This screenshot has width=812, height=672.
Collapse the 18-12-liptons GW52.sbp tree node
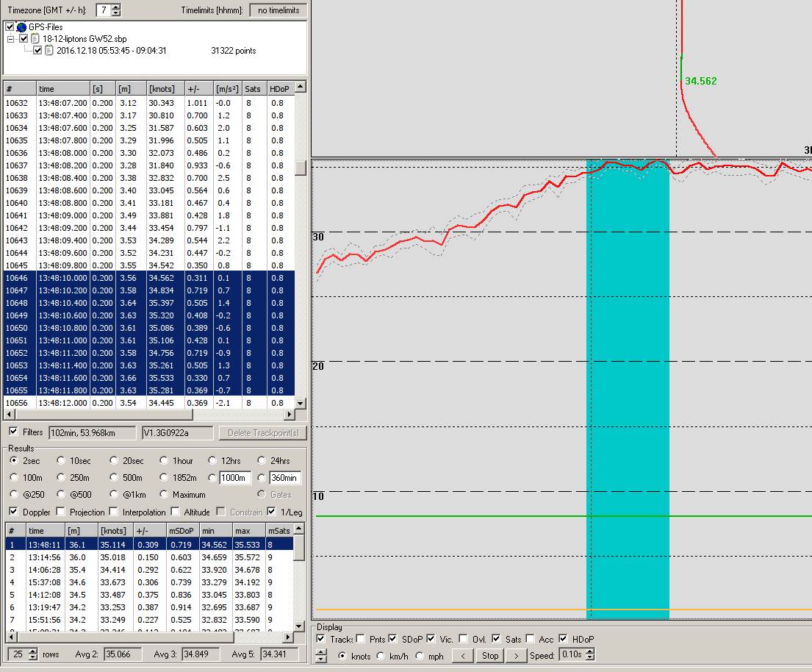coord(11,38)
